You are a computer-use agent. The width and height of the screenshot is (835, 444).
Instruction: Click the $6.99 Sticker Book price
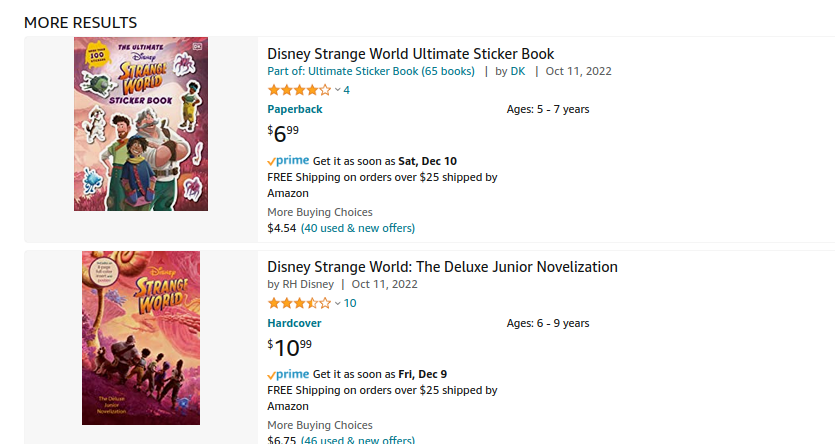283,133
